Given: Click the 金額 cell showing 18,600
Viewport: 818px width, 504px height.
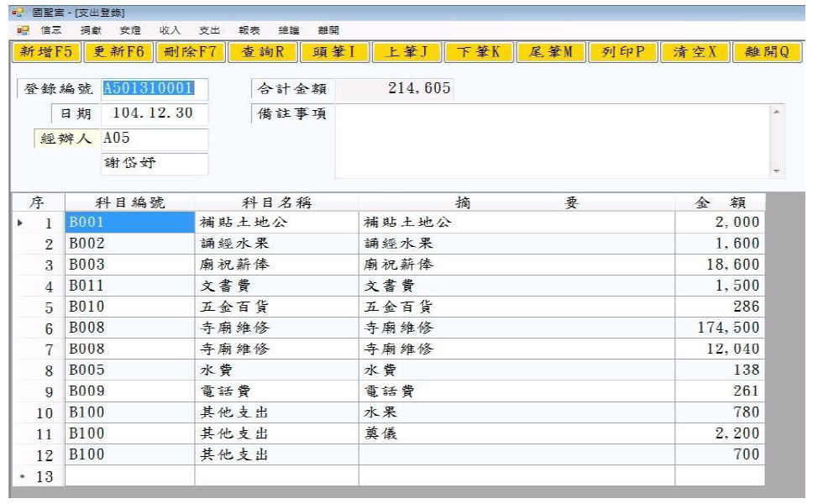Looking at the screenshot, I should 719,265.
